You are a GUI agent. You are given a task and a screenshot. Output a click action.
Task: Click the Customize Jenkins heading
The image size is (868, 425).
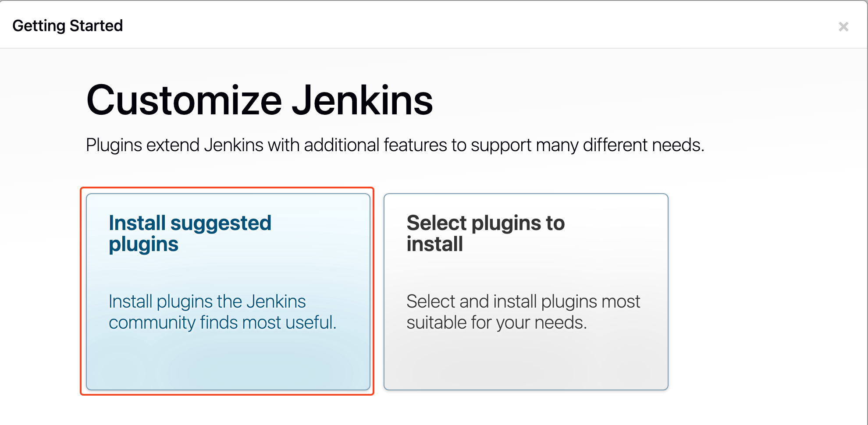point(260,100)
